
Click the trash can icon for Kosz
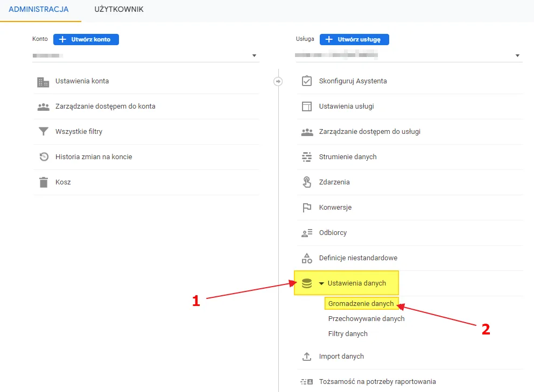click(x=44, y=182)
